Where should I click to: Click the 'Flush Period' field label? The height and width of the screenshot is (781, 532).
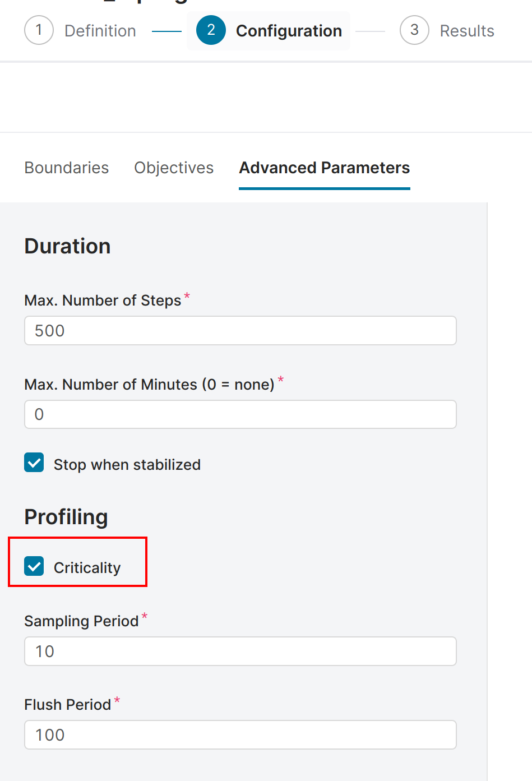pyautogui.click(x=67, y=705)
